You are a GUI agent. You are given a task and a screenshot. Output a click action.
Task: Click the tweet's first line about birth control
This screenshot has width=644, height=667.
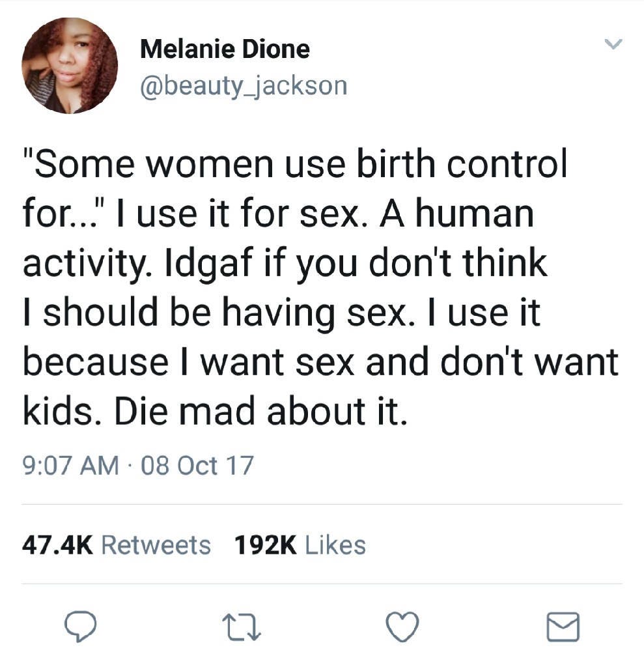[x=295, y=165]
